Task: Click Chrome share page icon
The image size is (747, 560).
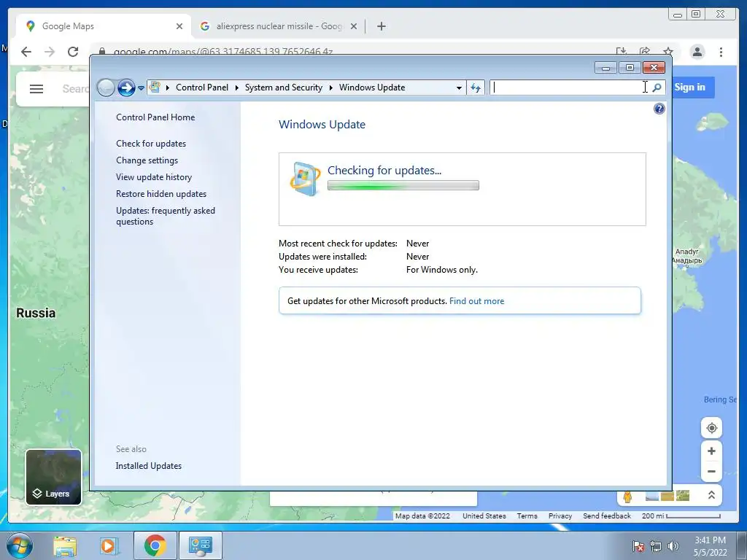Action: pyautogui.click(x=645, y=52)
